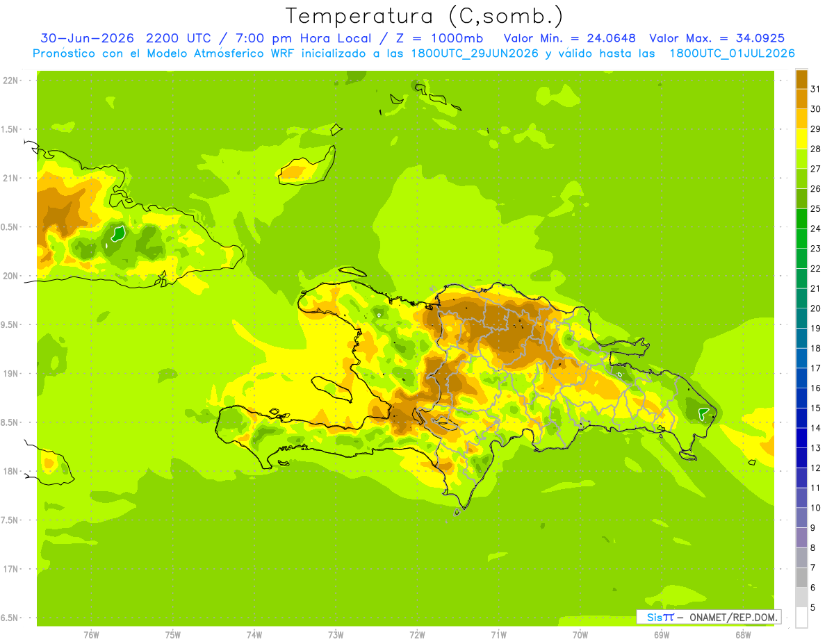Click the legend value "16"

816,388
